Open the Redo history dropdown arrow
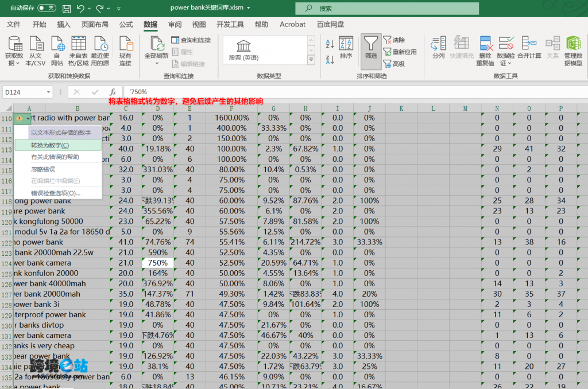The height and width of the screenshot is (389, 588). click(109, 8)
